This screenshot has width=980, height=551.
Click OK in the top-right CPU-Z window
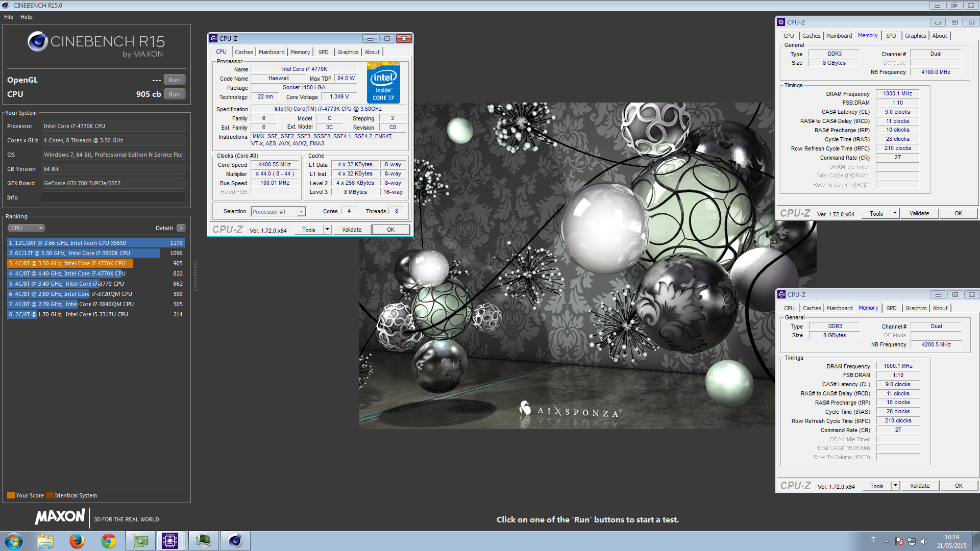pos(959,214)
